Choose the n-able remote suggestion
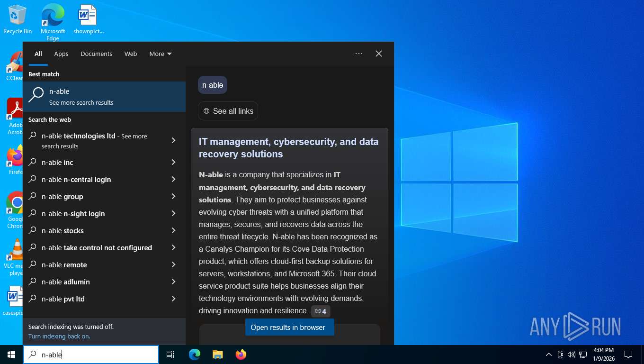This screenshot has width=644, height=364. click(x=104, y=264)
